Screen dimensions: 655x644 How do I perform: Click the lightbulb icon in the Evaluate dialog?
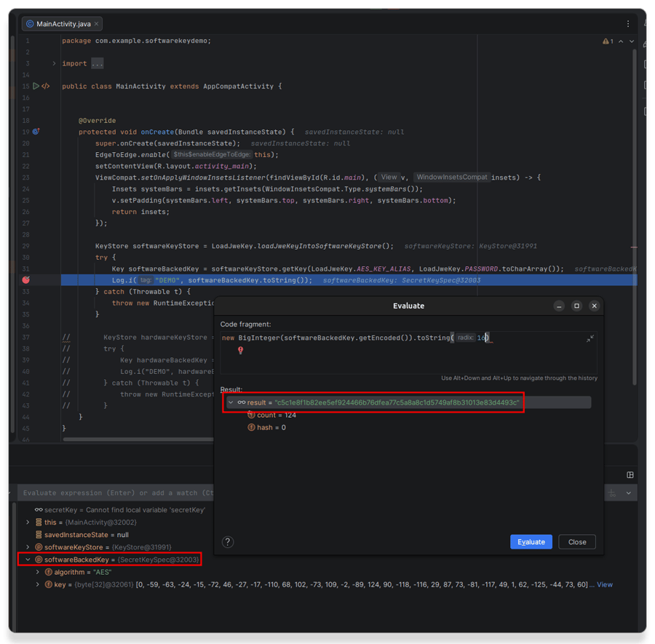[240, 351]
